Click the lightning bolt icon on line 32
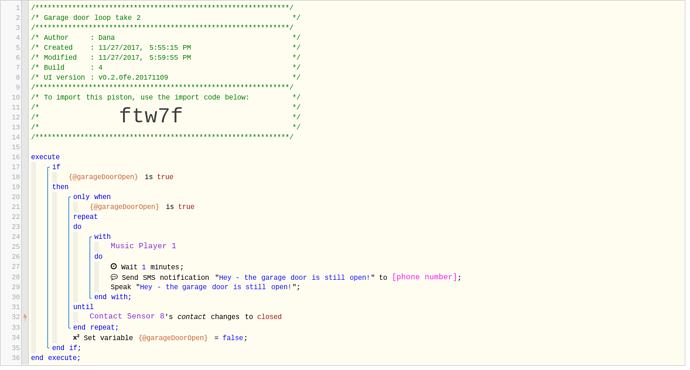 pyautogui.click(x=25, y=317)
